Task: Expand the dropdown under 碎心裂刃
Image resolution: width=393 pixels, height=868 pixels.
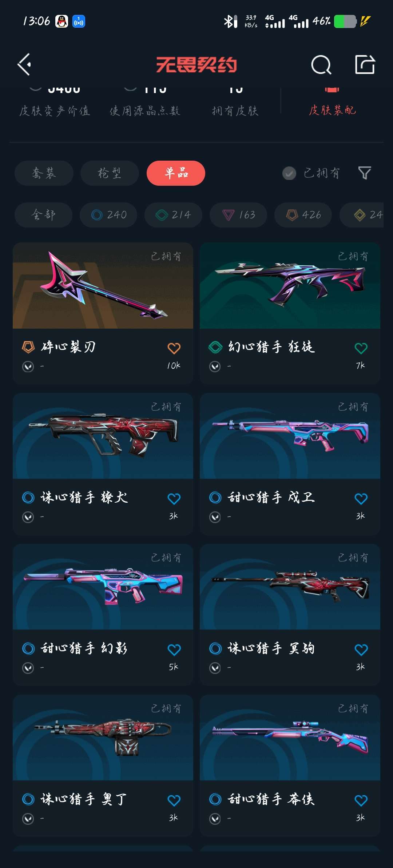Action: [x=28, y=366]
